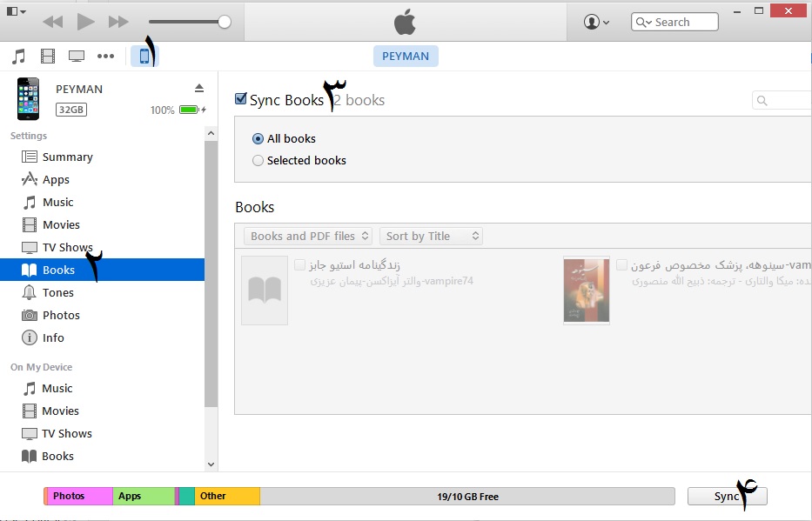Screen dimensions: 812x521
Task: Click the Apps storage segment
Action: pos(144,496)
